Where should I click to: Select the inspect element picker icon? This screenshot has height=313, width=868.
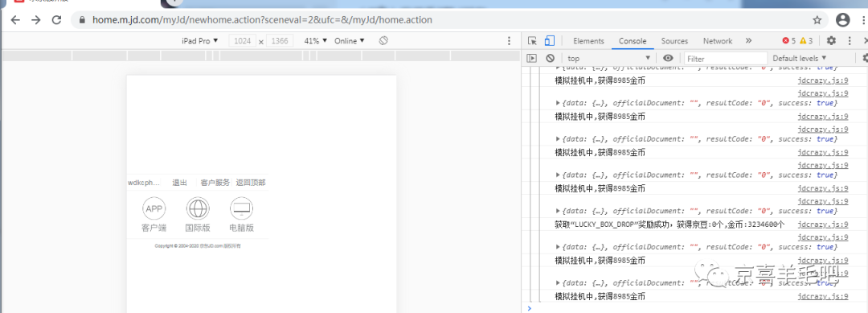click(533, 41)
